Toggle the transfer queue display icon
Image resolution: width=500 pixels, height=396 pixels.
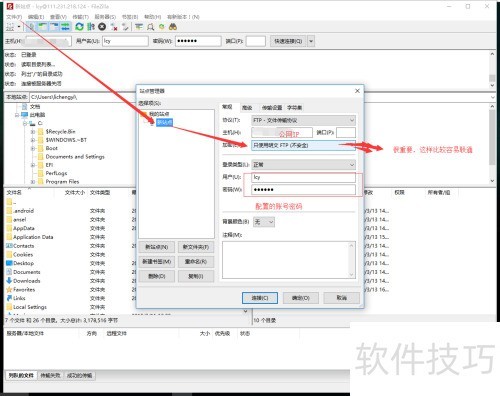pyautogui.click(x=66, y=27)
